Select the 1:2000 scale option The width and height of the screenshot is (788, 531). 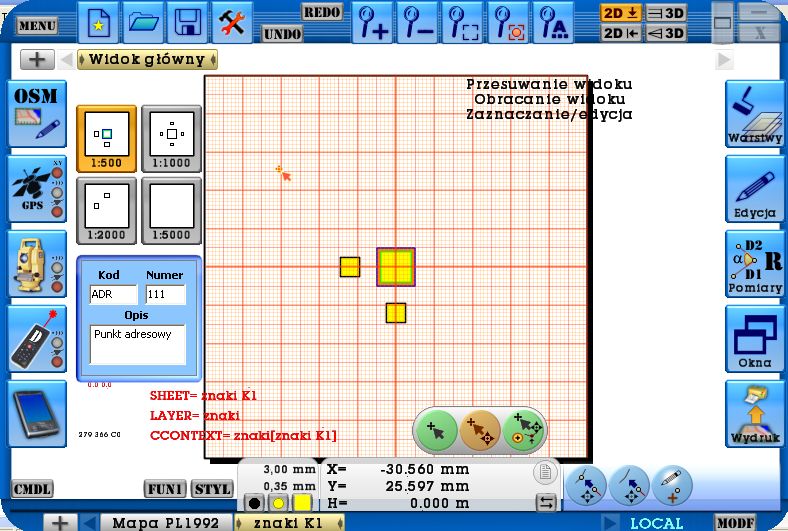(106, 210)
